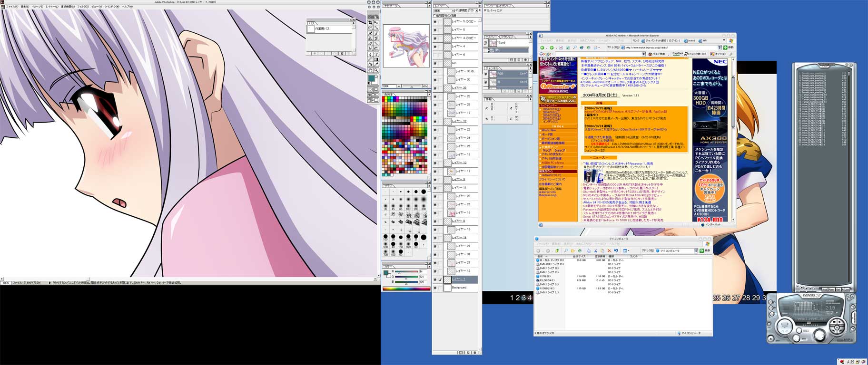Open Photoshop ファイル(F) menu

point(12,7)
